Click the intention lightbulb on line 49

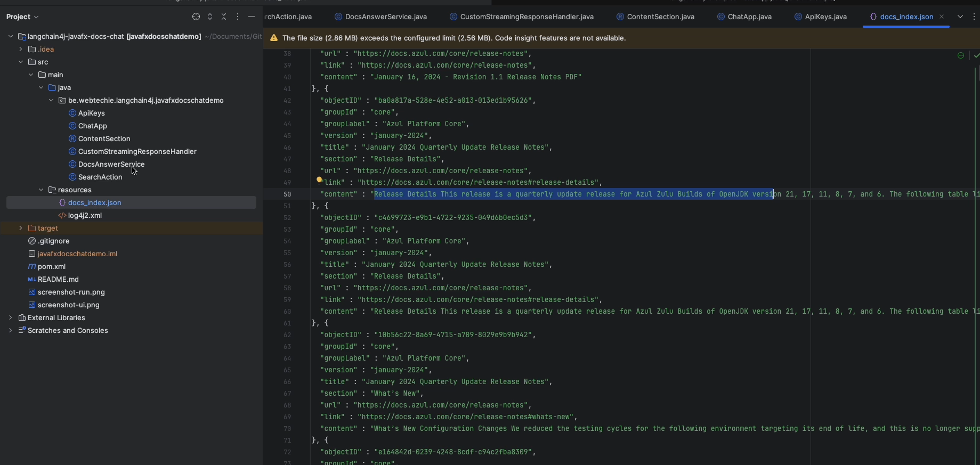pyautogui.click(x=319, y=181)
